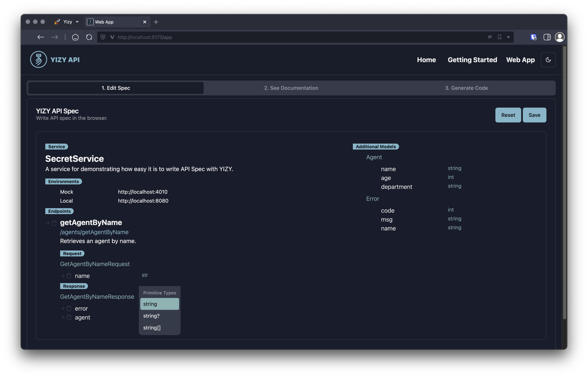
Task: Click the int type of code
Action: [x=451, y=210]
